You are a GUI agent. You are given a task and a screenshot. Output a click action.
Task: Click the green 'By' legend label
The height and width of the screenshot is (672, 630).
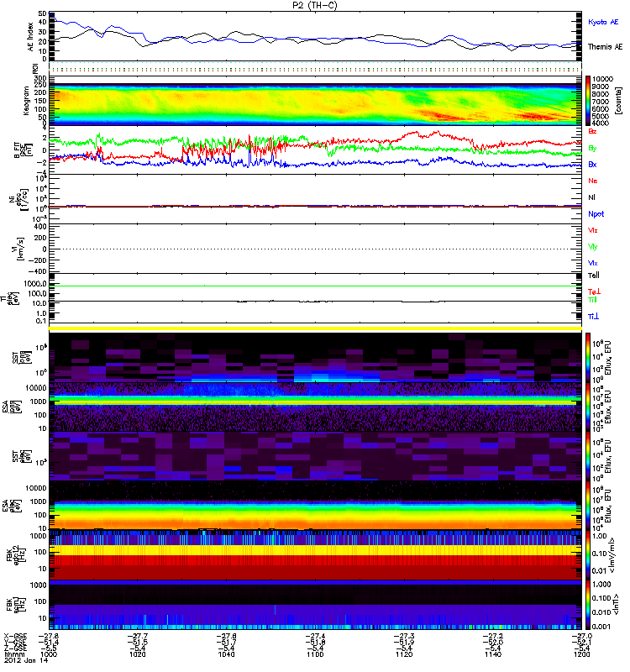pyautogui.click(x=592, y=149)
